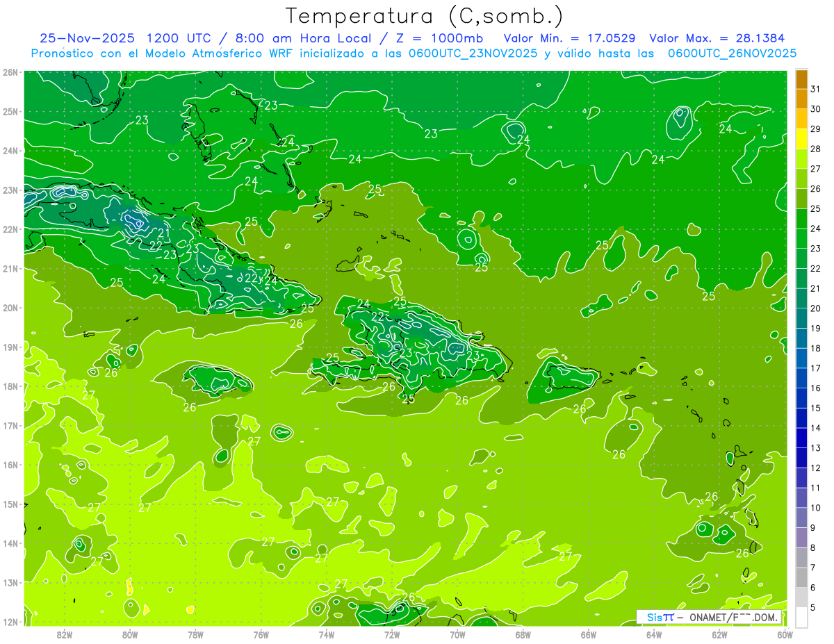Click the color scale value 20
This screenshot has width=834, height=644.
[816, 308]
